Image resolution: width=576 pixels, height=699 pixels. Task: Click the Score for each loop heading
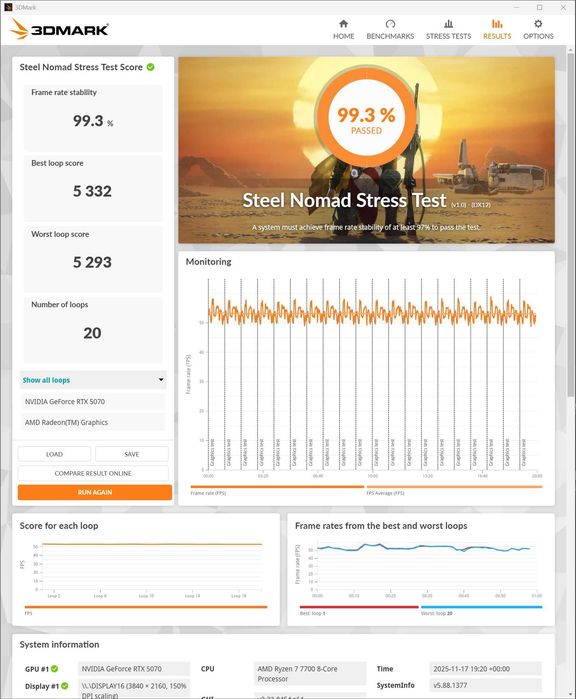(x=59, y=526)
